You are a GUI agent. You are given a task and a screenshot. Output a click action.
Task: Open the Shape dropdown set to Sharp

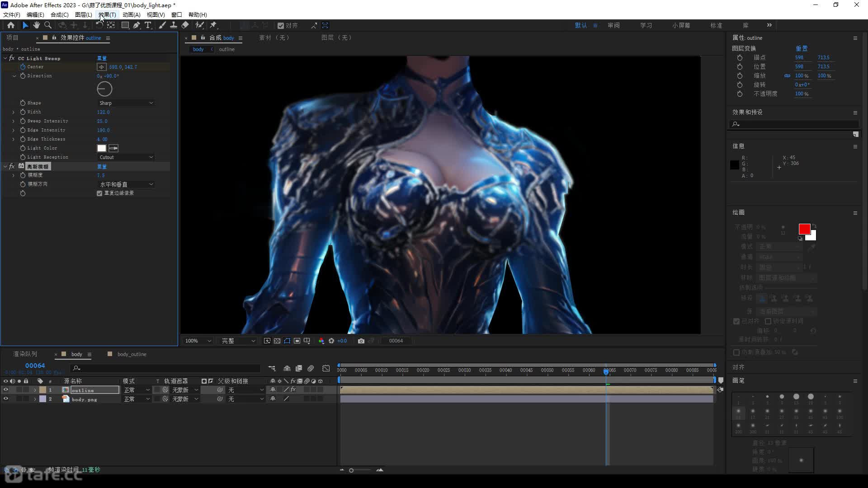126,103
